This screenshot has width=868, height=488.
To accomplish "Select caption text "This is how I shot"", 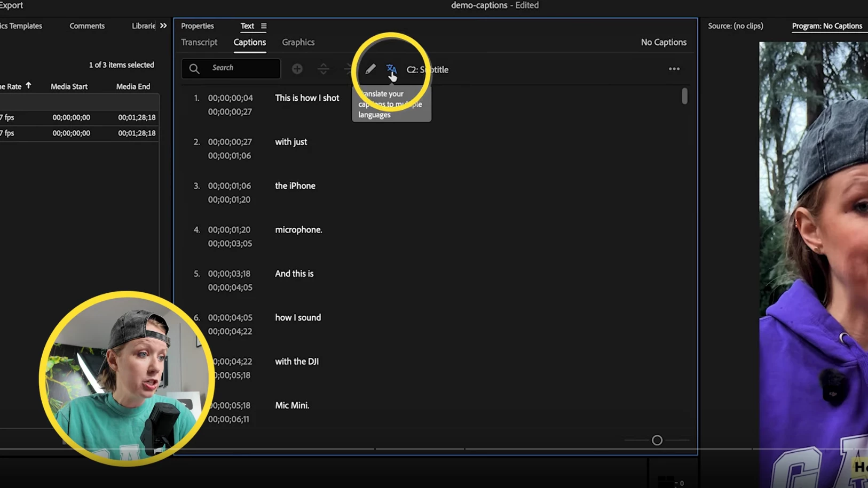I will coord(307,98).
